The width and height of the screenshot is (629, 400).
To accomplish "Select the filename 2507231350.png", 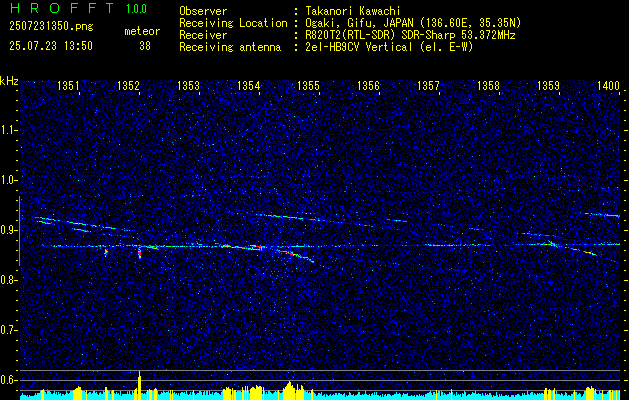I will coord(51,27).
